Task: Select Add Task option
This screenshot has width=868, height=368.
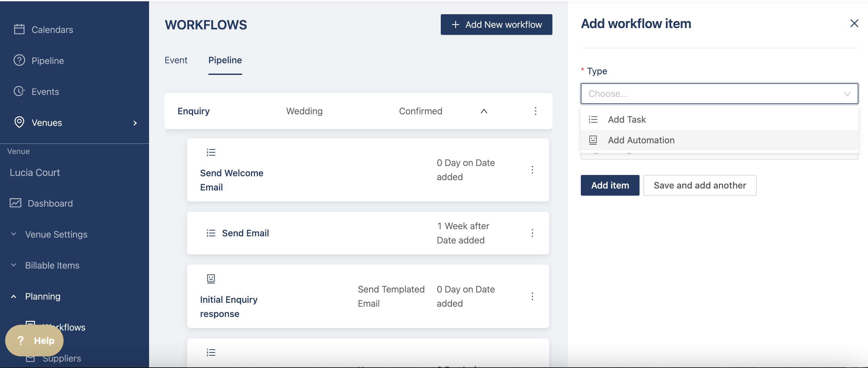Action: point(626,119)
